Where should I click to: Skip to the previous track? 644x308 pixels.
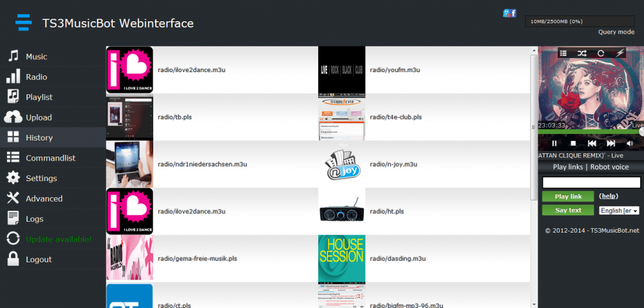tap(592, 143)
